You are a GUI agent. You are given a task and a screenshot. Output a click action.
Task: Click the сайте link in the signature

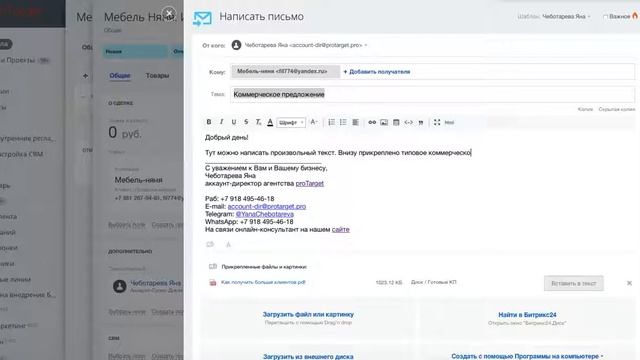coord(340,230)
